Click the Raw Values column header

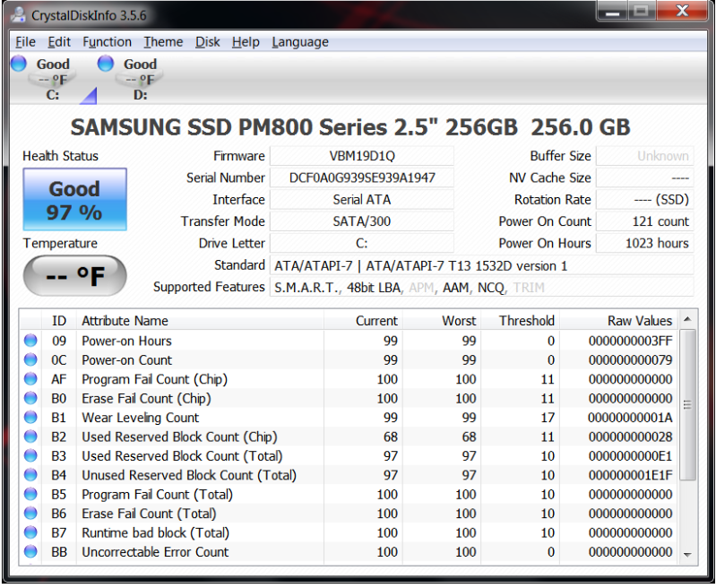click(x=618, y=321)
